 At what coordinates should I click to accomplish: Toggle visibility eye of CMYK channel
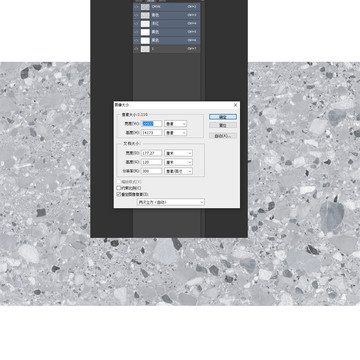click(x=136, y=7)
